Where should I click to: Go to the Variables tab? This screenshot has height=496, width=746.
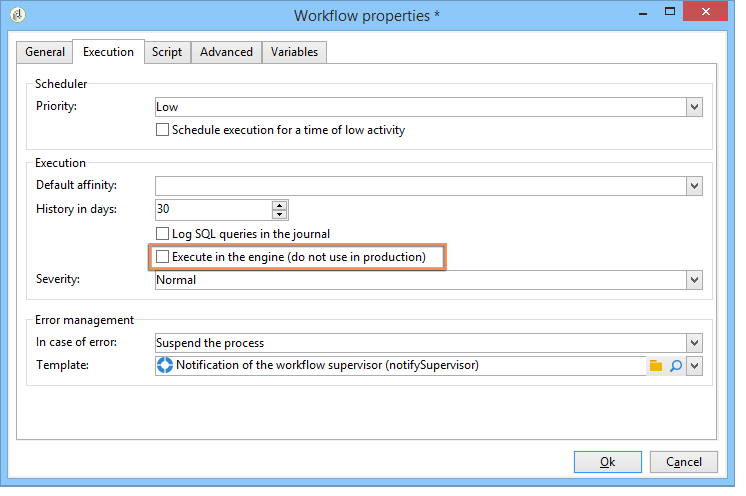click(x=294, y=52)
